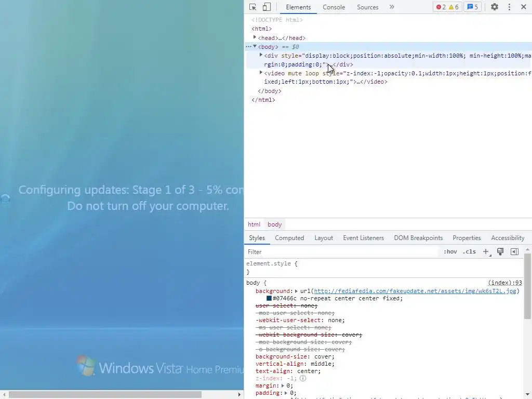This screenshot has width=532, height=399.
Task: Toggle the computed styles sidebar icon
Action: pyautogui.click(x=514, y=252)
